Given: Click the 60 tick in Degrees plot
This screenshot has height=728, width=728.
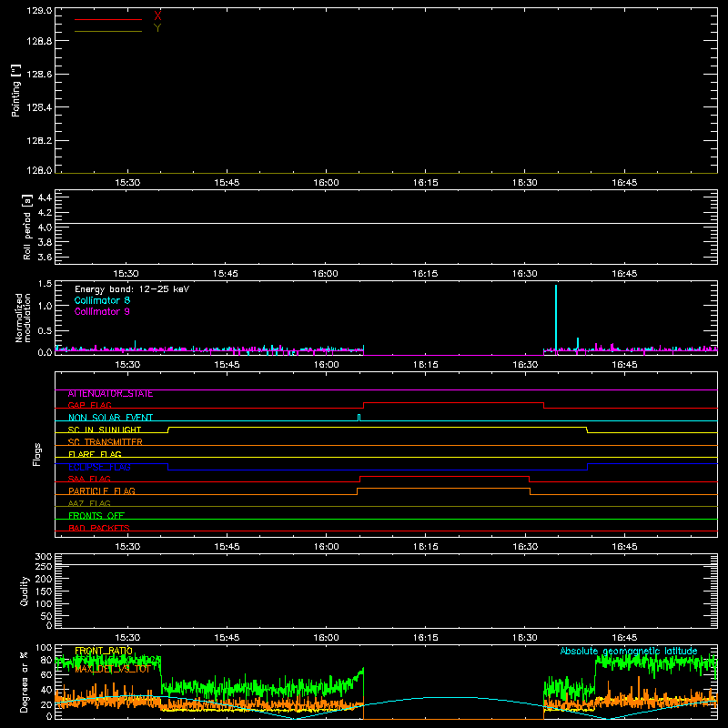Looking at the screenshot, I should coord(46,675).
